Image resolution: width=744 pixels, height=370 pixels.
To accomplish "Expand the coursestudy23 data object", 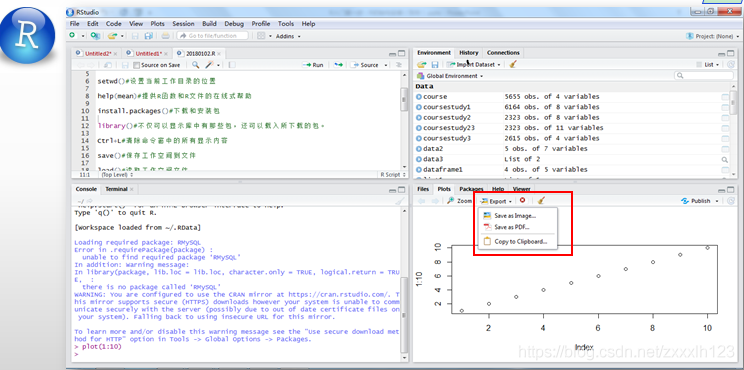I will [x=419, y=128].
